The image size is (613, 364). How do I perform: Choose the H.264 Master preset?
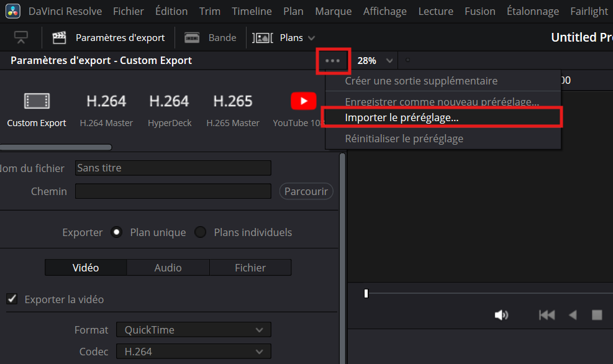[106, 101]
